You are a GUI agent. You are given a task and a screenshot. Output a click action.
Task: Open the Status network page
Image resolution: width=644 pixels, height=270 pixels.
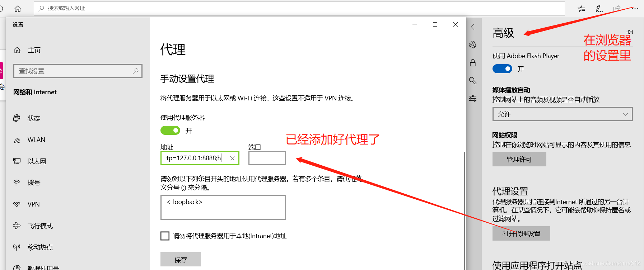(x=27, y=118)
